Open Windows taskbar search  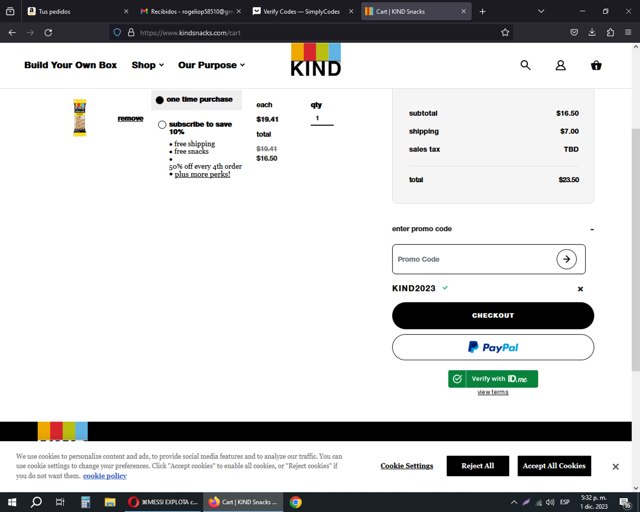[x=36, y=502]
